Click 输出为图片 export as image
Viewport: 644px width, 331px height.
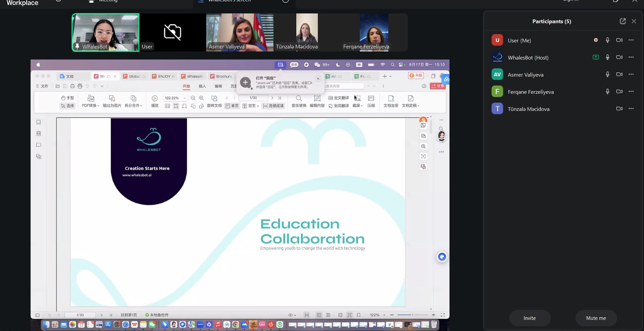pos(112,101)
